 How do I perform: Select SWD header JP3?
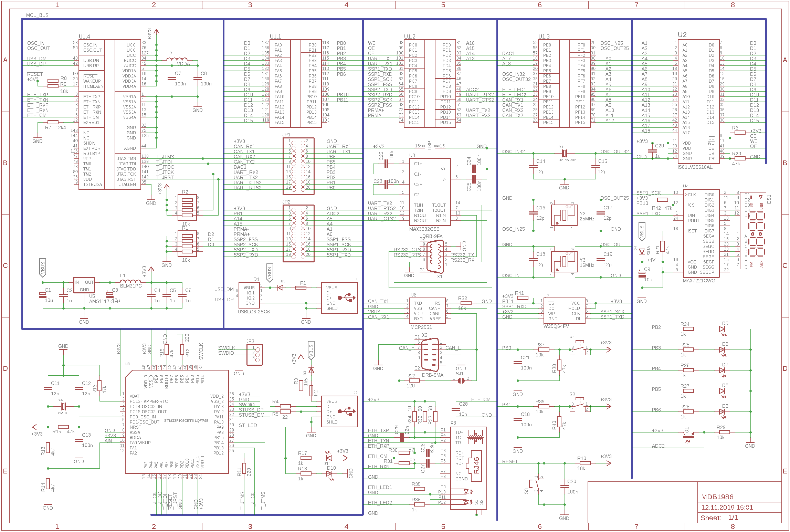255,355
